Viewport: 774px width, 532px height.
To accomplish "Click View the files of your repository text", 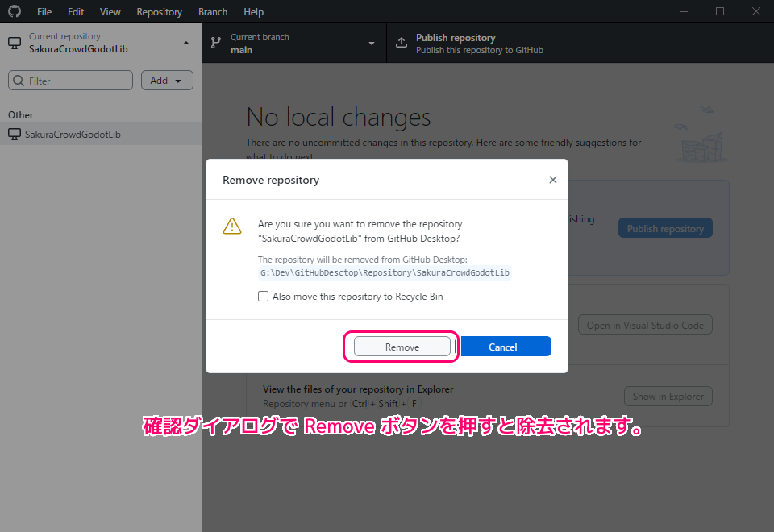I will click(x=358, y=389).
